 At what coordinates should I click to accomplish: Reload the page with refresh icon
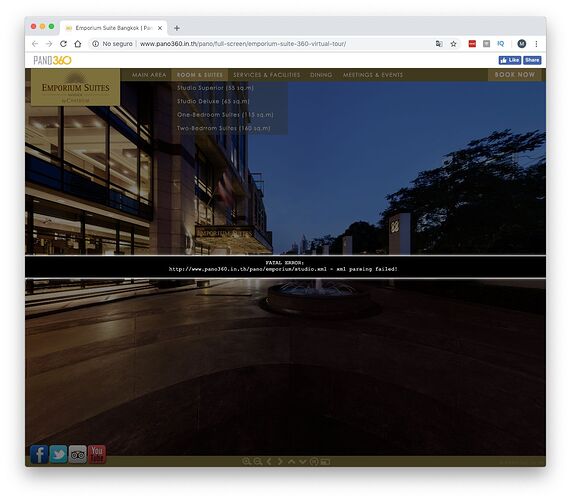[x=63, y=44]
